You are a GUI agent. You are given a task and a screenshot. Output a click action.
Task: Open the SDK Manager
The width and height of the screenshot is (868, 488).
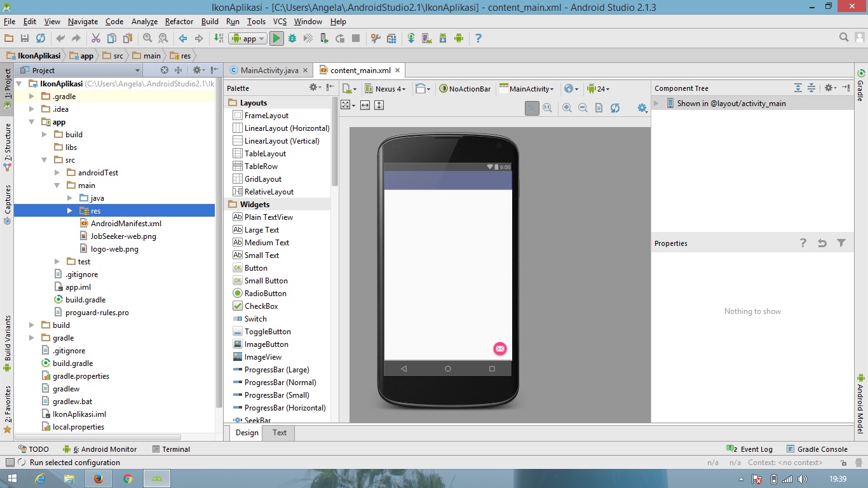(x=443, y=38)
